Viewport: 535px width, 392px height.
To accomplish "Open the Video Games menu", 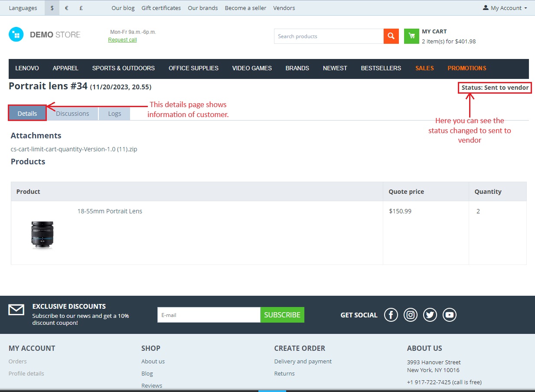I will [x=252, y=68].
